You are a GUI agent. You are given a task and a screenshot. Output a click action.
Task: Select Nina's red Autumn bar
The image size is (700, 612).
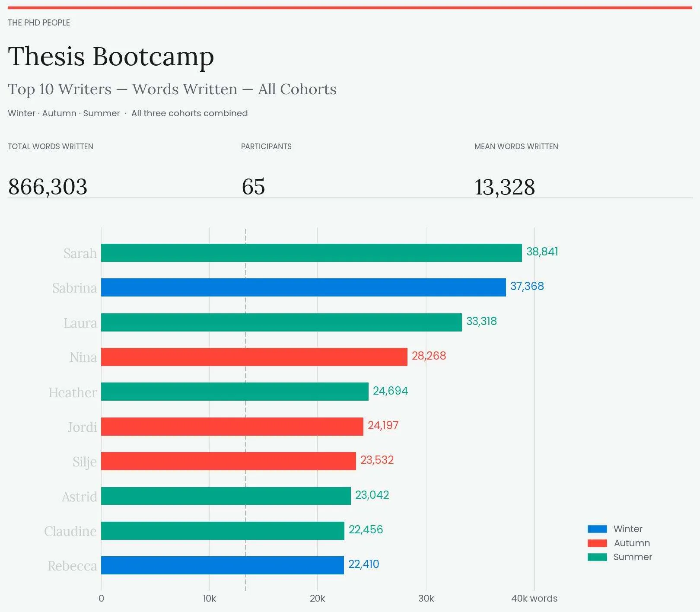254,357
